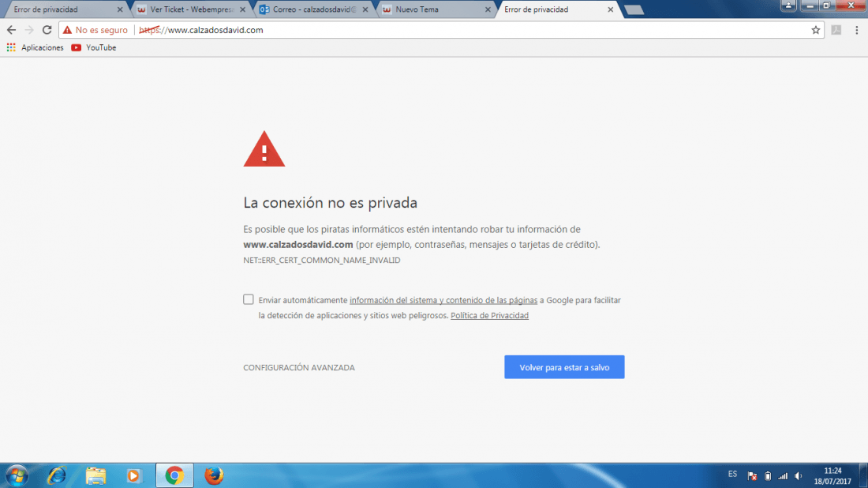The height and width of the screenshot is (488, 868).
Task: Click the forward navigation arrow
Action: pyautogui.click(x=29, y=30)
